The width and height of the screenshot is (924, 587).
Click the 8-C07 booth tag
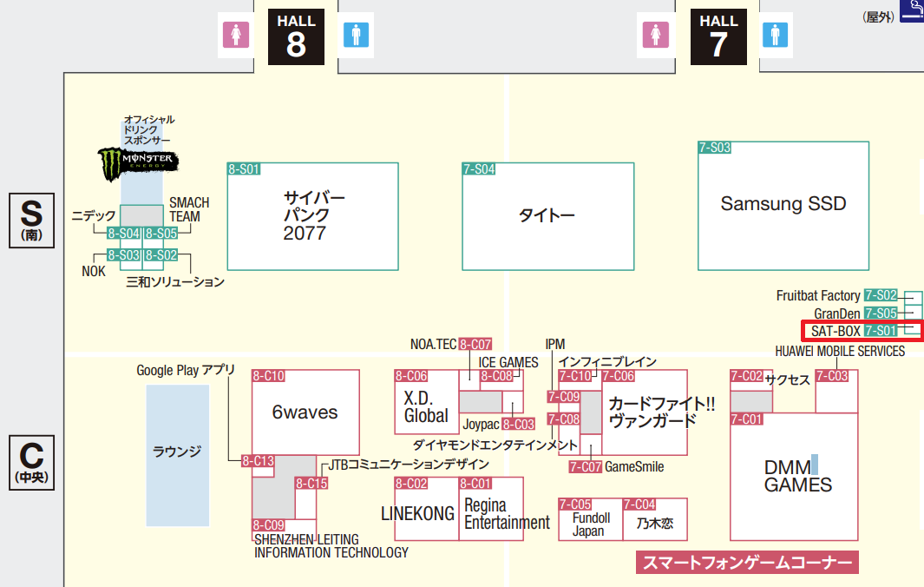coord(475,345)
